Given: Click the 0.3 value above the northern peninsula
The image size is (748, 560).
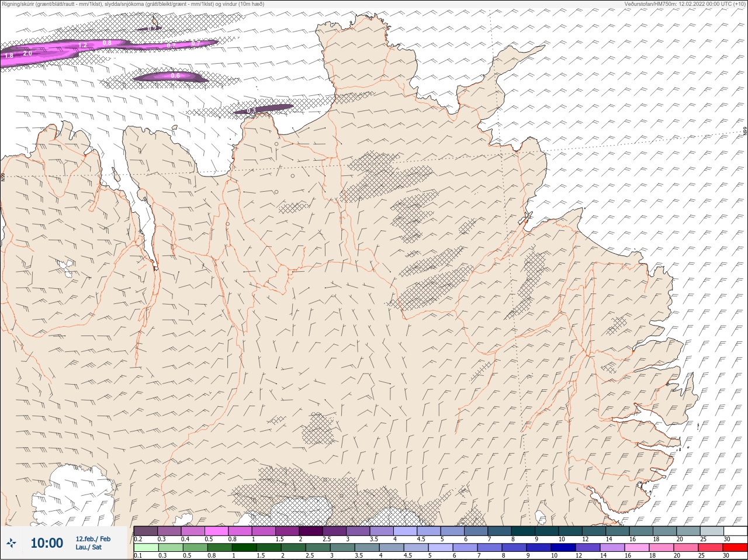Looking at the screenshot, I should coord(251,110).
